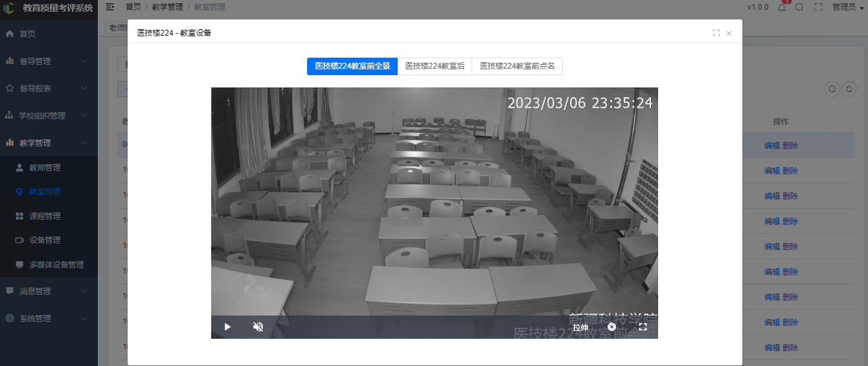Switch to 医技楼224教室前点名 camera tab
Screen dimensions: 868x366
[x=517, y=66]
